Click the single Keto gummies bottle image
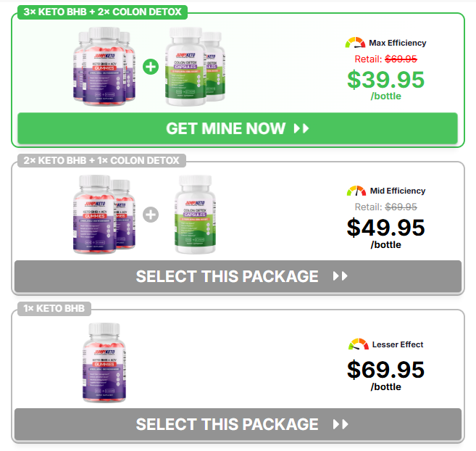 coord(104,363)
